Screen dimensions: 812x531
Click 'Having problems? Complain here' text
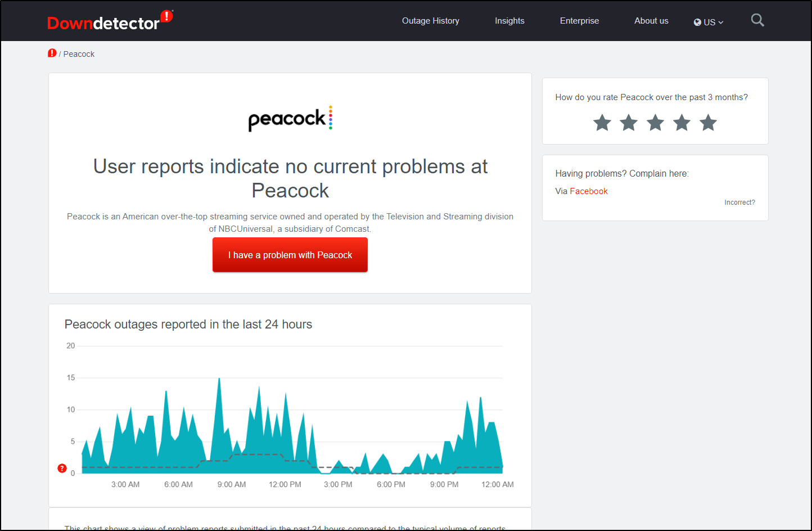(622, 174)
